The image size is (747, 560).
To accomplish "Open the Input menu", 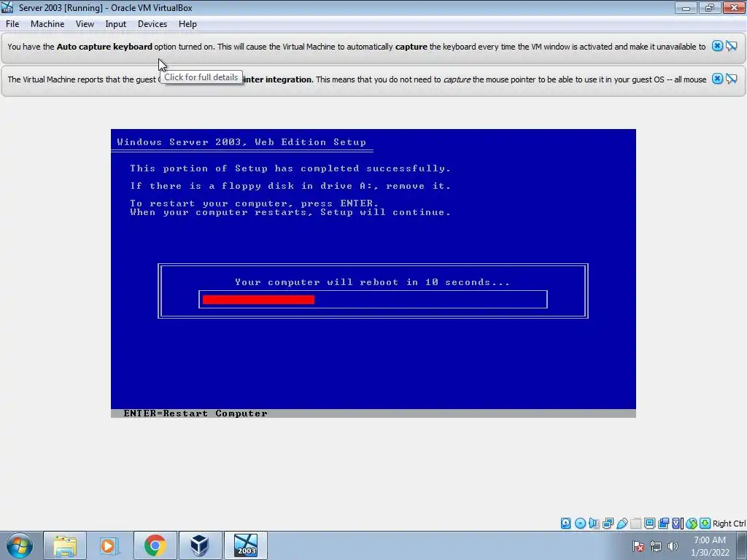I will (116, 24).
